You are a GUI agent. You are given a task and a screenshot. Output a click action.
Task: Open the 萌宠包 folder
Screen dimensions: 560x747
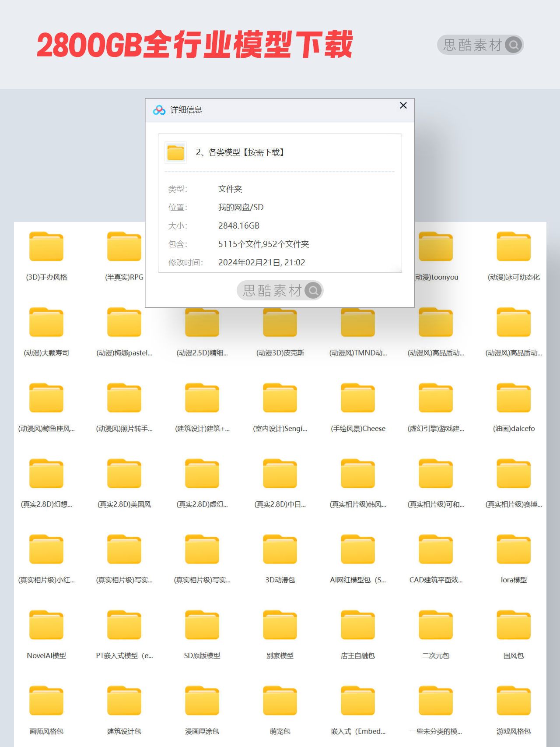coord(280,701)
